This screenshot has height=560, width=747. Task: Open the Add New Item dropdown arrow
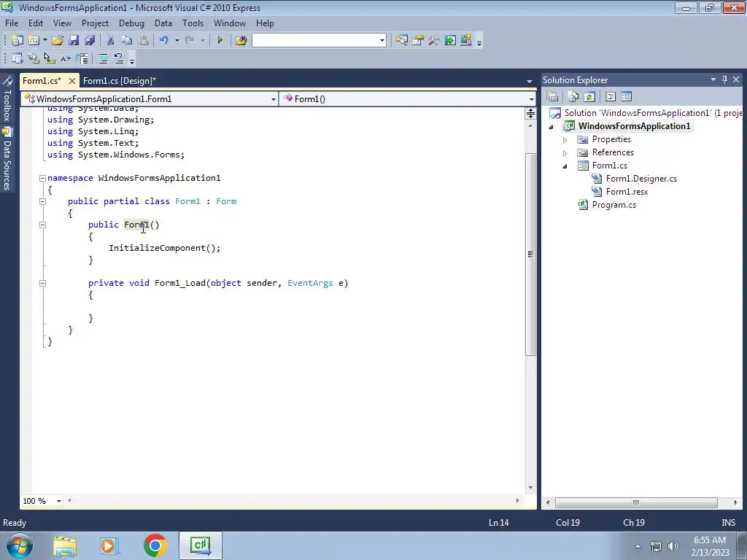tap(44, 41)
